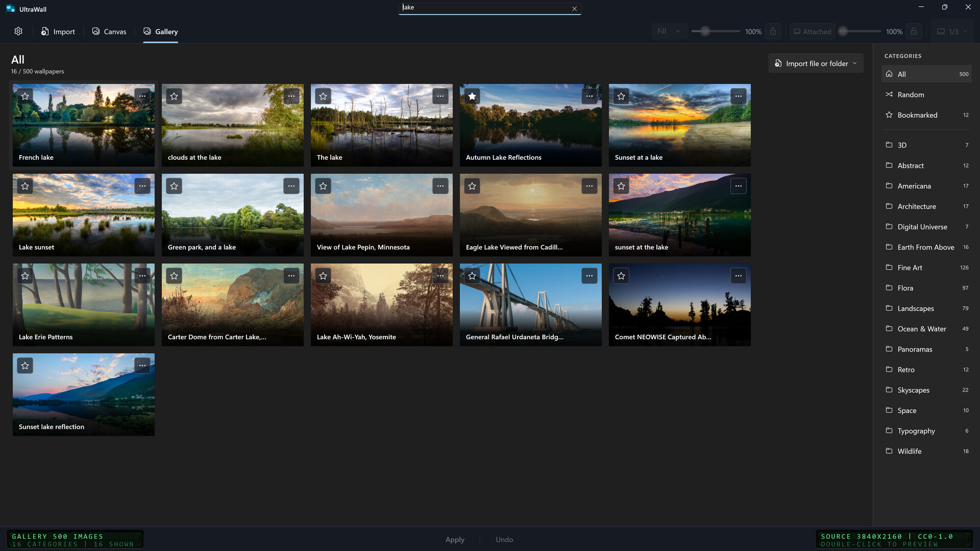Image resolution: width=980 pixels, height=551 pixels.
Task: Click the Attached monitor button
Action: click(x=812, y=31)
